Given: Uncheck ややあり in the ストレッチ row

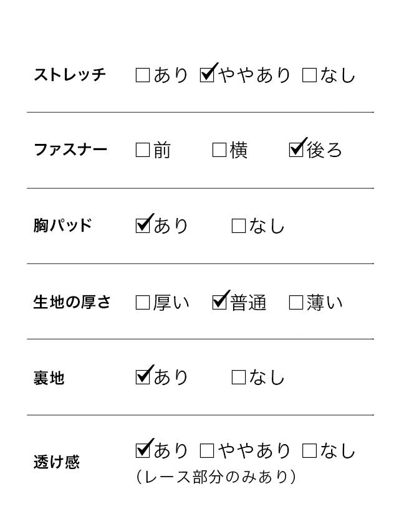Looking at the screenshot, I should click(208, 76).
